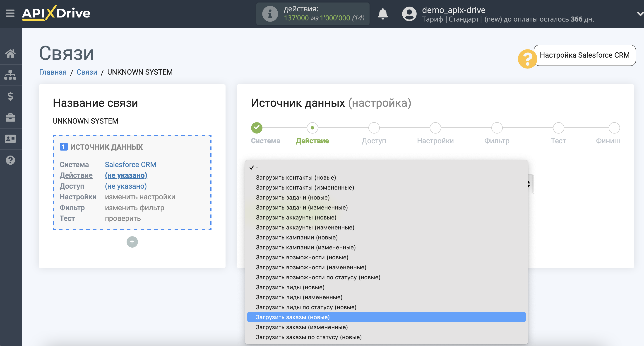
Task: Click the Salesforce CRM system link
Action: [130, 164]
